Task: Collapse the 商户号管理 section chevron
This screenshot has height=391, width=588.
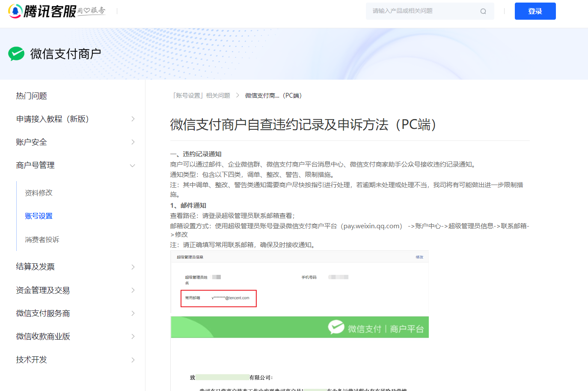Action: [x=133, y=165]
